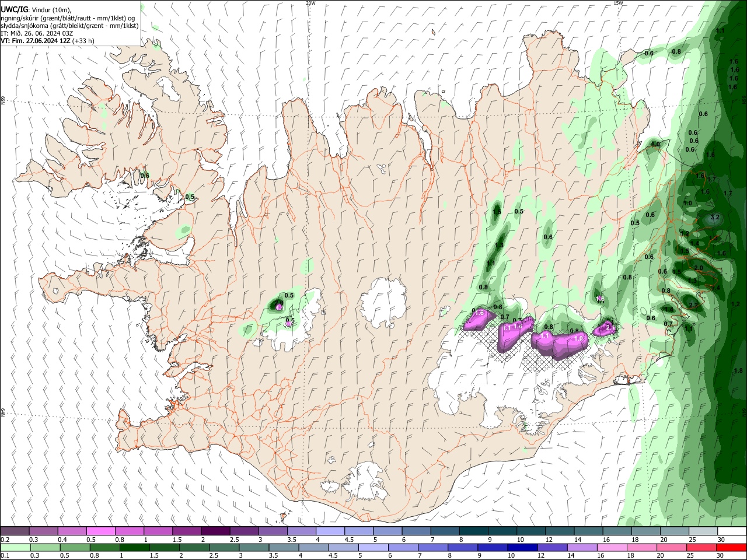Click the '0.2' label in upper scale
Screen dimensions: 747x560
[x=4, y=540]
